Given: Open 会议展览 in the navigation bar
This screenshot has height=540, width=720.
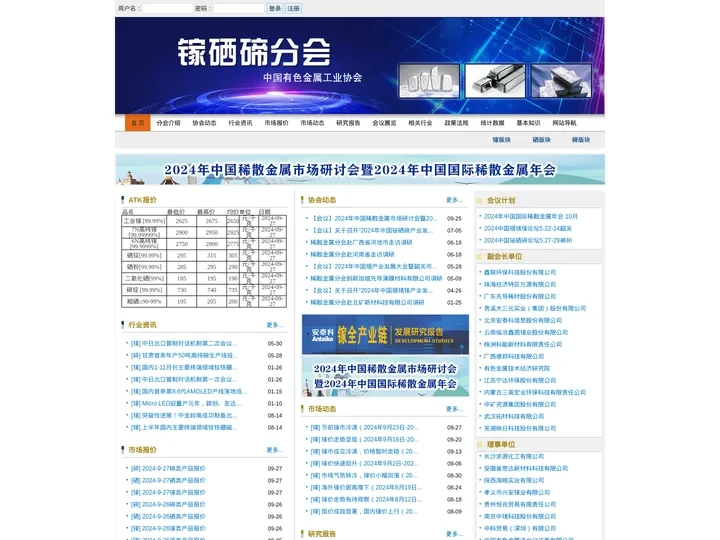Looking at the screenshot, I should 384,123.
